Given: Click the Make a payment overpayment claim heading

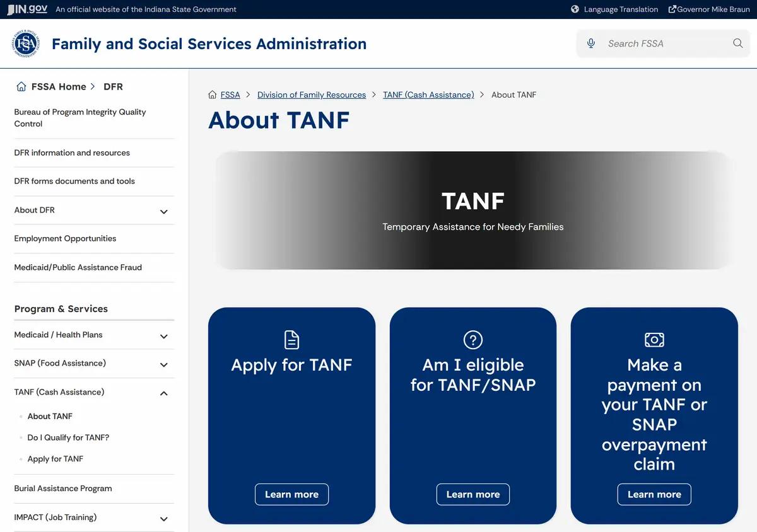Looking at the screenshot, I should coord(654,415).
